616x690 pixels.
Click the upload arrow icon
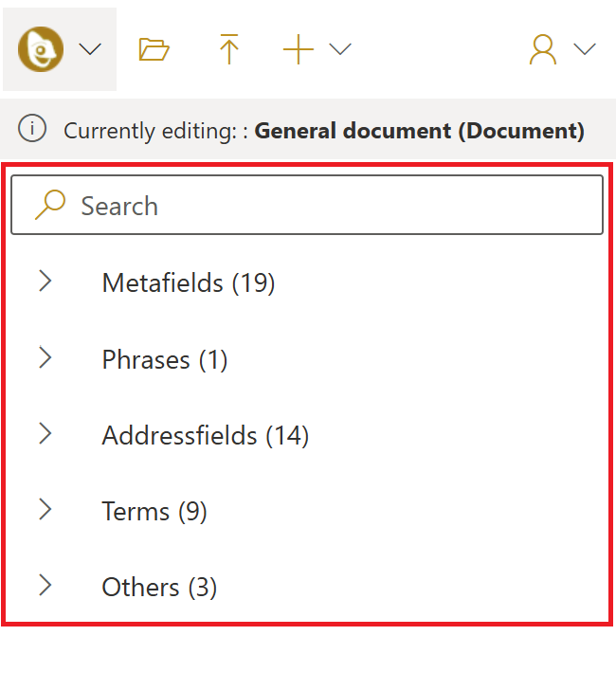click(228, 49)
